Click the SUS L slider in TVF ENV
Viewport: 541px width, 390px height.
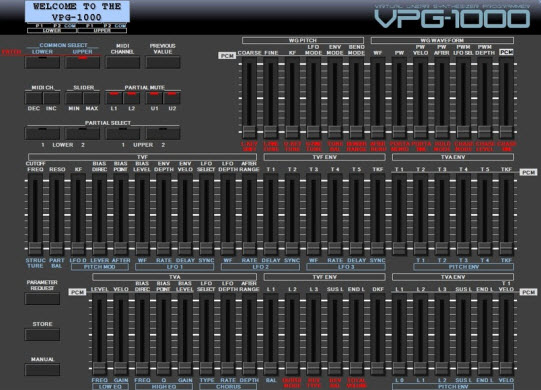tap(335, 334)
